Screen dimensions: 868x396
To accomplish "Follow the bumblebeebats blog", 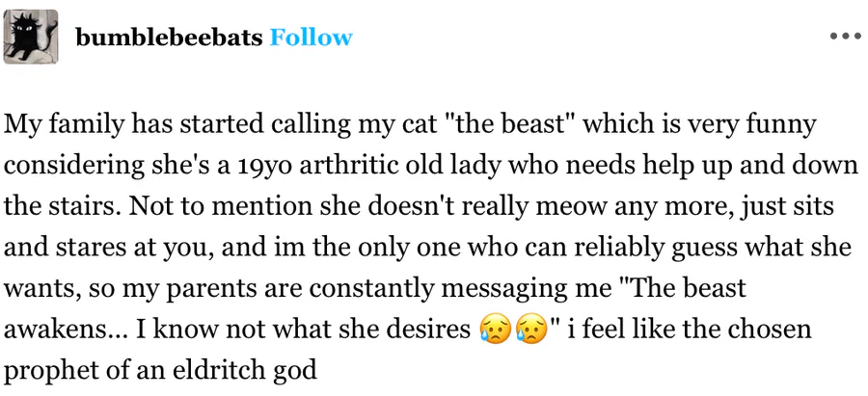I will click(x=312, y=38).
